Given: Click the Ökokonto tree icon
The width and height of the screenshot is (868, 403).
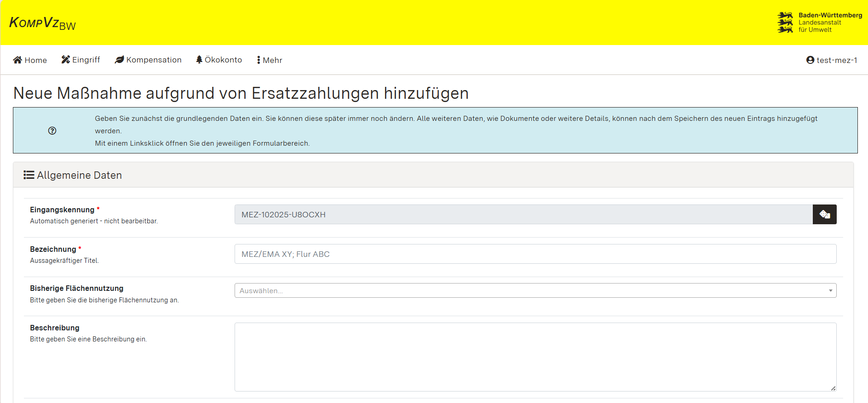Looking at the screenshot, I should pyautogui.click(x=199, y=60).
